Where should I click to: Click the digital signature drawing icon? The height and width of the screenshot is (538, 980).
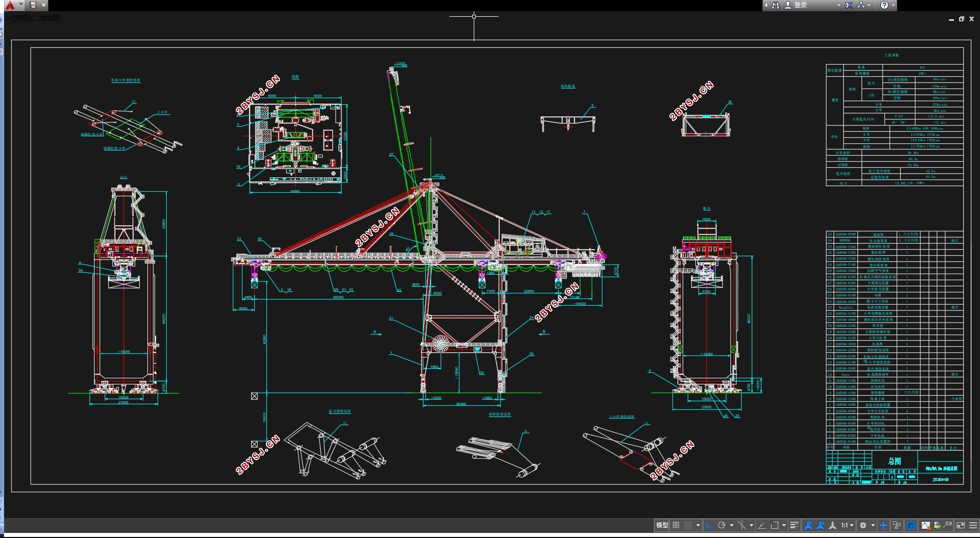(x=937, y=525)
